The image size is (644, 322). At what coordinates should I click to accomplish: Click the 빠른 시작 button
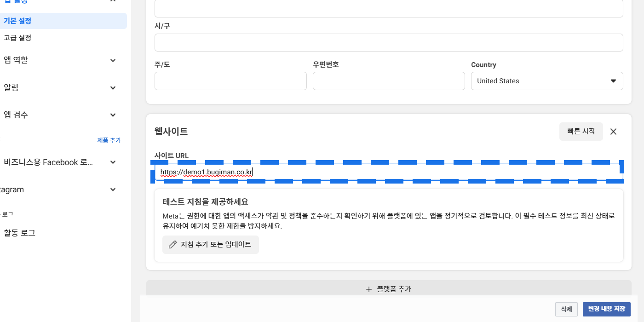(581, 132)
